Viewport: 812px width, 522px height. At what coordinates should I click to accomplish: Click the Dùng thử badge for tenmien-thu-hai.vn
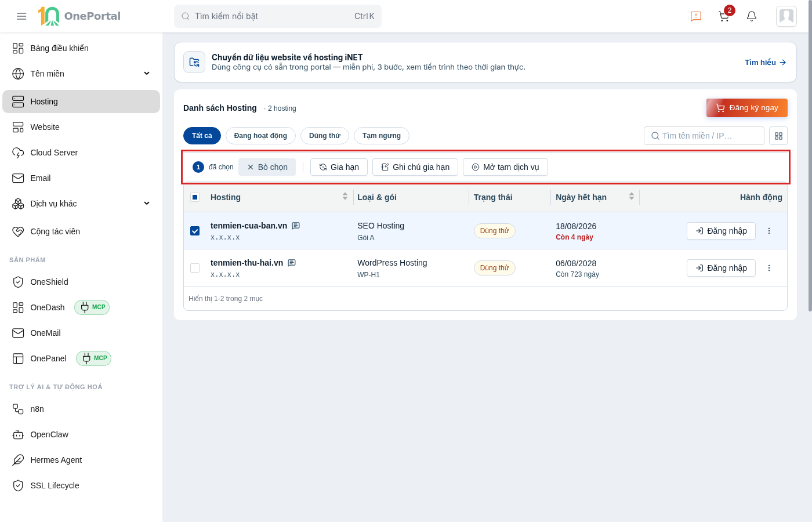click(495, 268)
